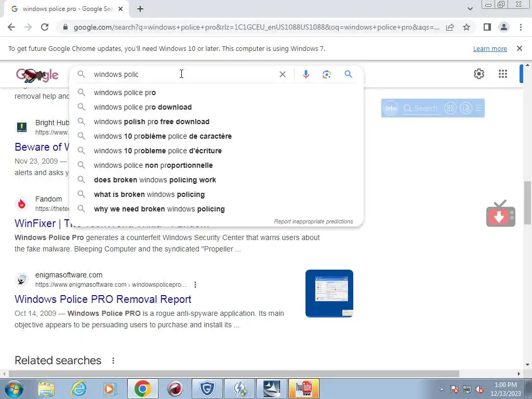
Task: Click the Bright Hub site favicon
Action: click(x=22, y=127)
